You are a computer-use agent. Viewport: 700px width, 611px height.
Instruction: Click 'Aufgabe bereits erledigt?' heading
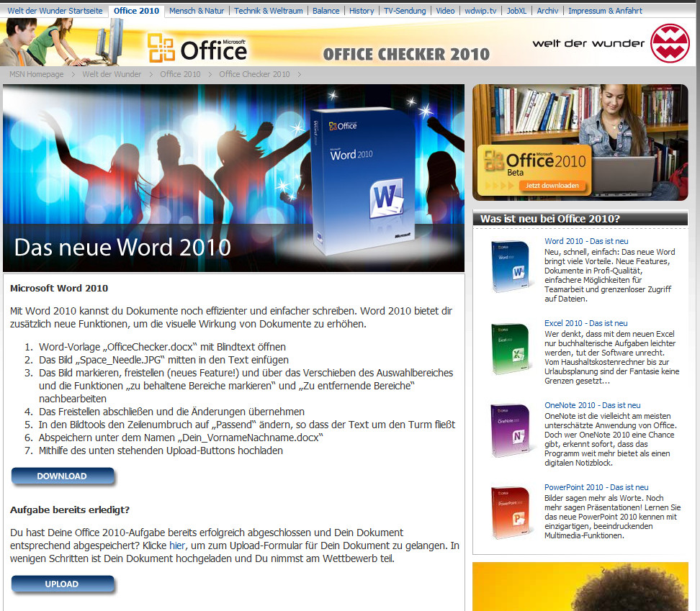(70, 510)
